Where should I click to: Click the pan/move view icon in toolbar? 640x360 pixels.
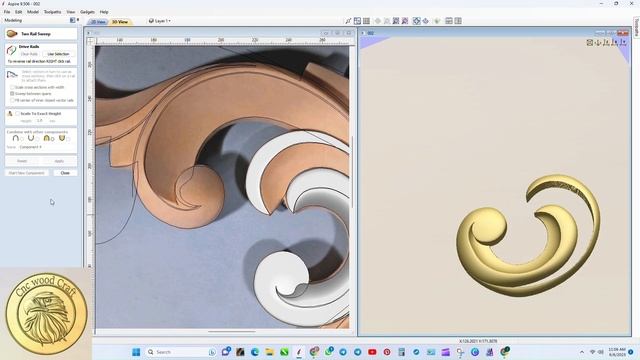425,21
